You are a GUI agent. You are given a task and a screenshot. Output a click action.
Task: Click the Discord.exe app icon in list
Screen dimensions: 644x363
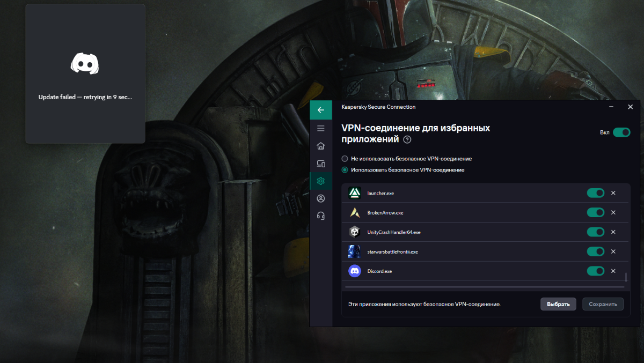(355, 271)
